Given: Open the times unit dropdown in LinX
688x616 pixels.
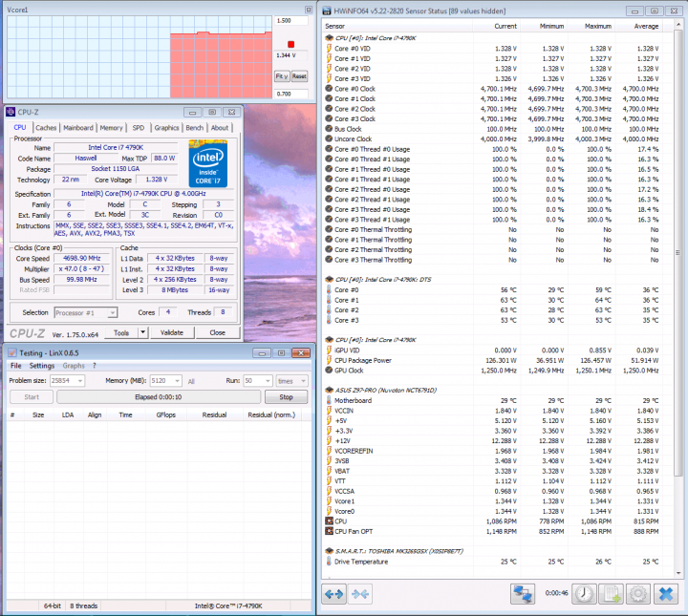Looking at the screenshot, I should 303,380.
